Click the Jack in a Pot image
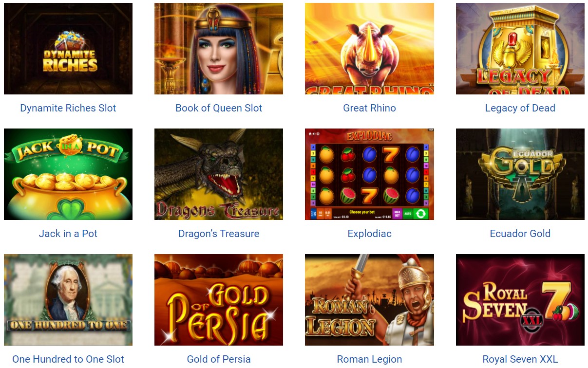 (x=68, y=174)
